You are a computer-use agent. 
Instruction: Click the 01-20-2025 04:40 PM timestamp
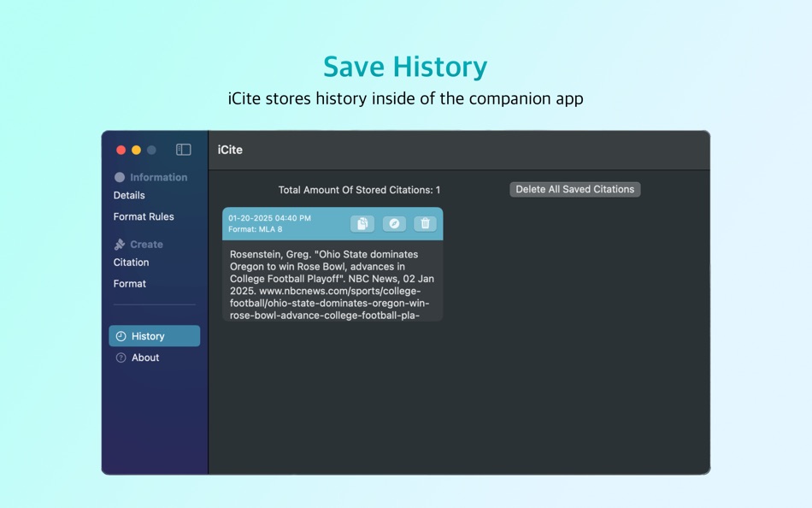click(269, 218)
